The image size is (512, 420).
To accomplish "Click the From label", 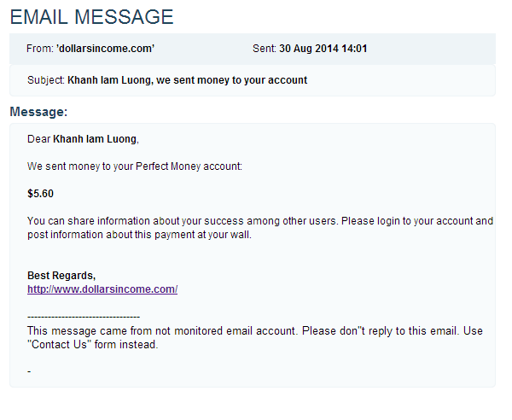I will point(40,49).
